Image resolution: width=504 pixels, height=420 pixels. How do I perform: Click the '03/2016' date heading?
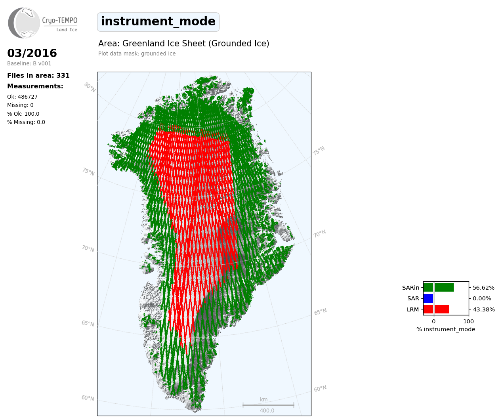pyautogui.click(x=32, y=53)
